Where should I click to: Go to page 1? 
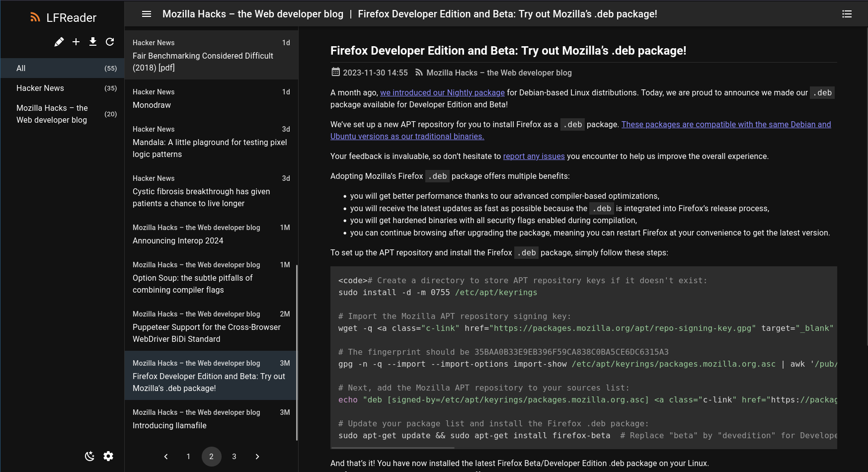188,457
